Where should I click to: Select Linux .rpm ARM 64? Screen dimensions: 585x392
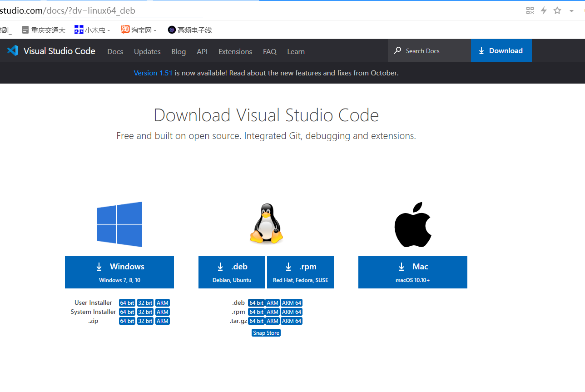[292, 312]
